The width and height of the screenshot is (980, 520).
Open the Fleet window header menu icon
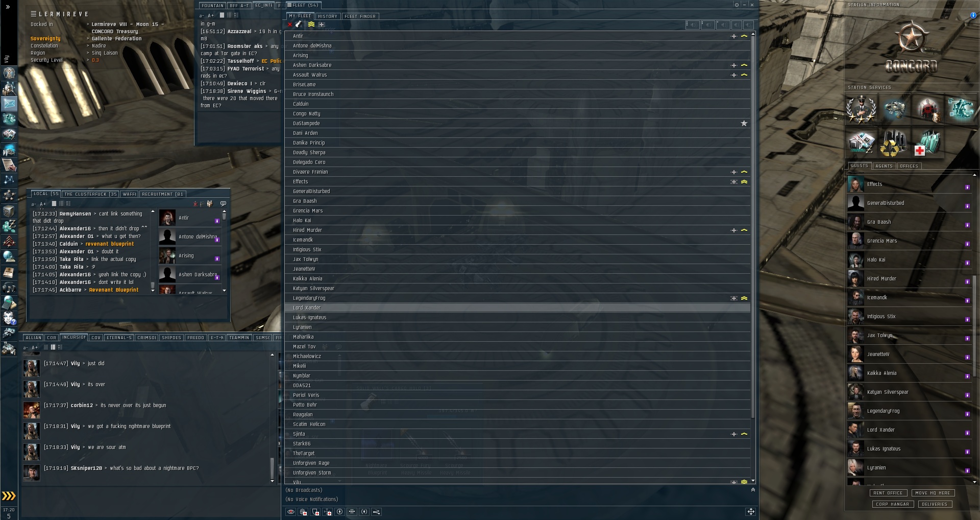(289, 5)
